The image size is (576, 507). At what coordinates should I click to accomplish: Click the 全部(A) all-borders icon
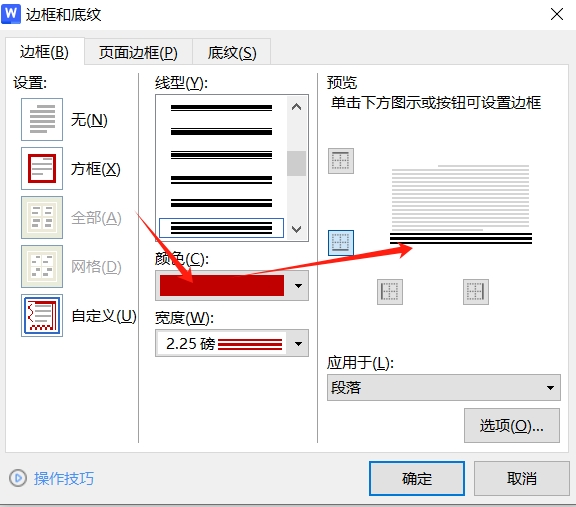pos(42,217)
